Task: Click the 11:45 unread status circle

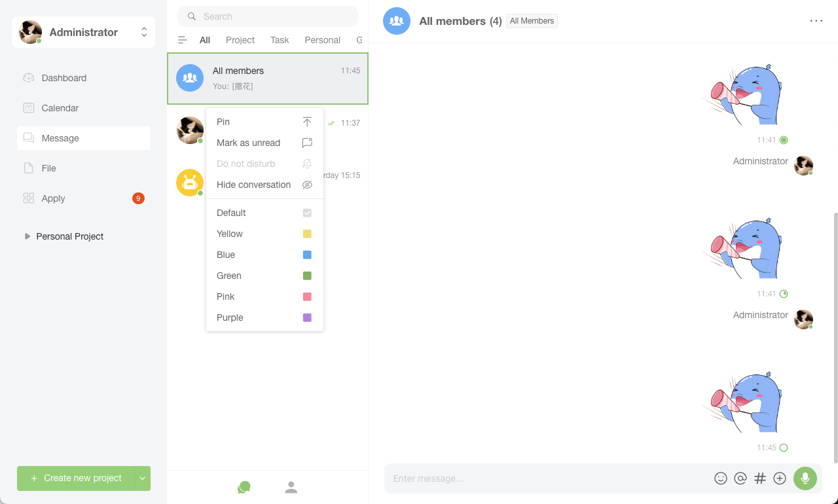Action: coord(784,448)
